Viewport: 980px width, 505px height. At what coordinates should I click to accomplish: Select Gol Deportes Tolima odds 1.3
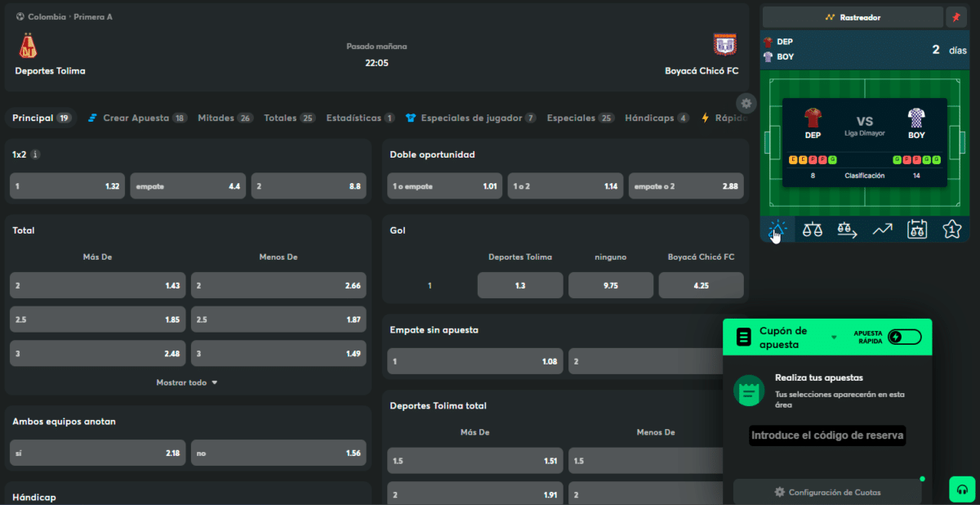click(x=520, y=285)
